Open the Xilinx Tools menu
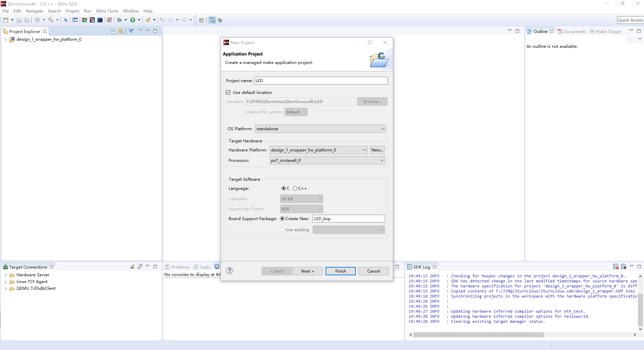 (x=107, y=11)
